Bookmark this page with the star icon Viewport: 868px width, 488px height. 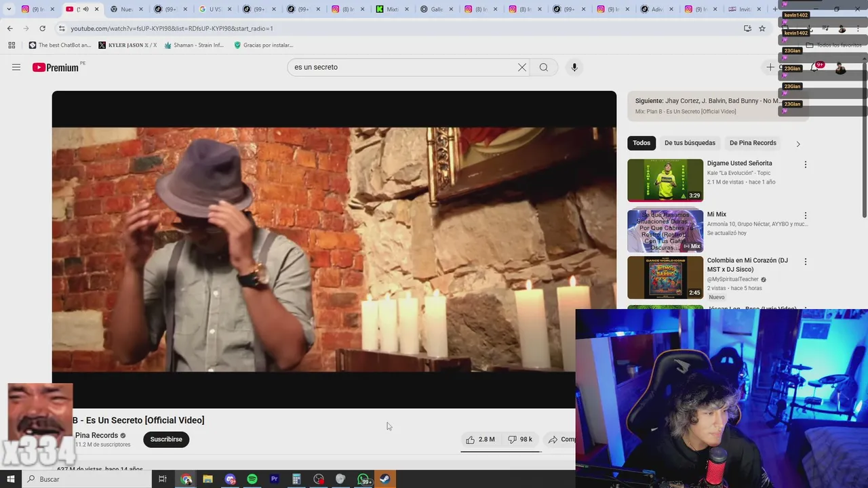click(x=762, y=28)
